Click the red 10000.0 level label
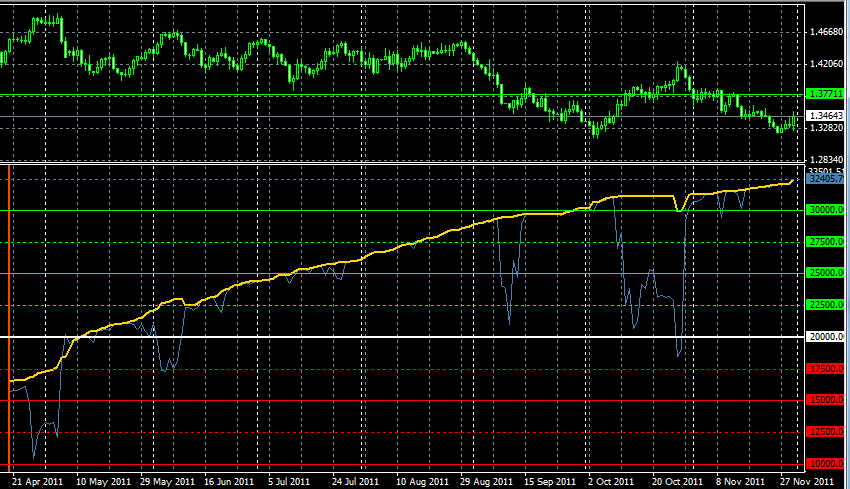 [824, 464]
